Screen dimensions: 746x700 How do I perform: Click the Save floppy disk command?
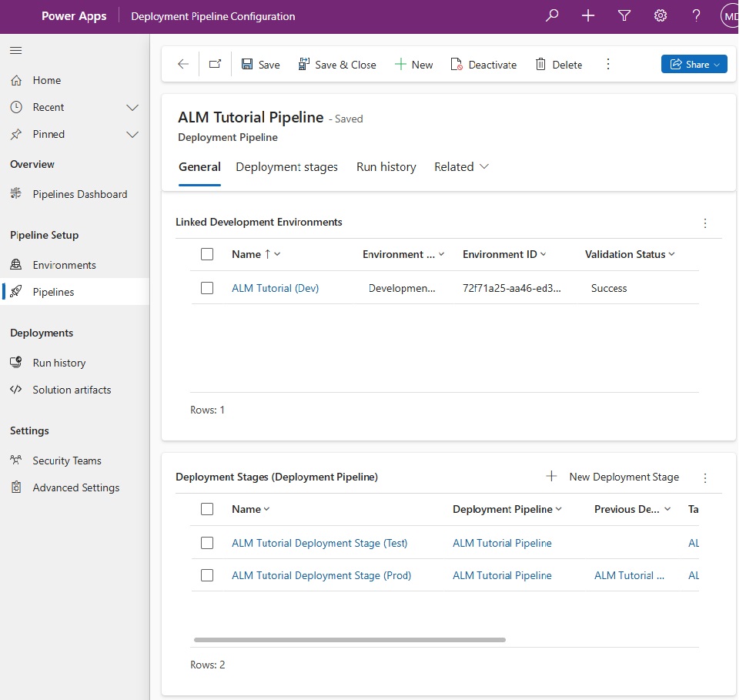coord(260,64)
